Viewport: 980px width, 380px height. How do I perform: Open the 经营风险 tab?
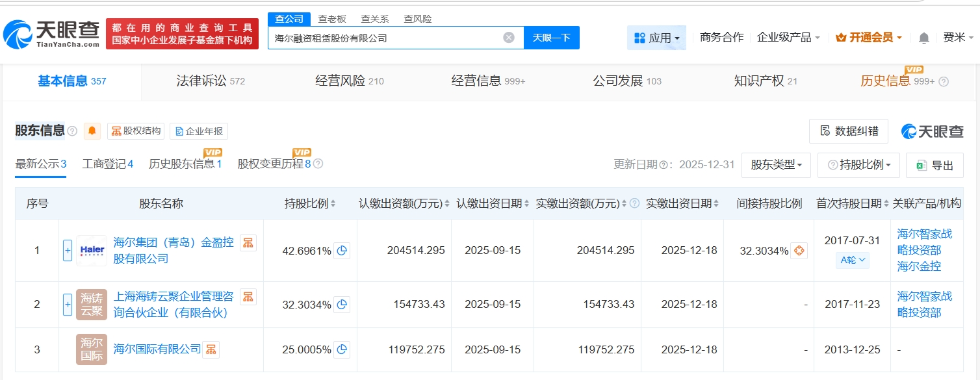click(350, 81)
